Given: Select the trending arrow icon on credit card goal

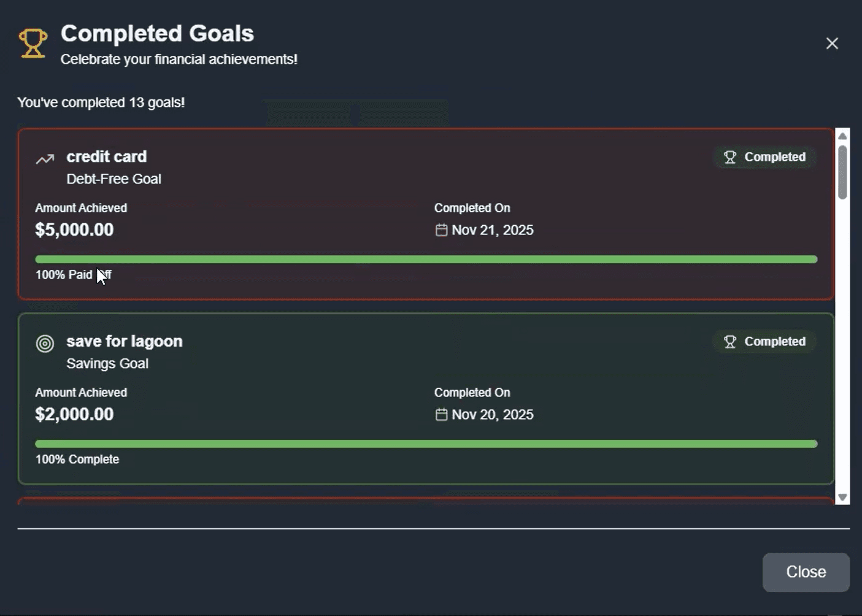Looking at the screenshot, I should pyautogui.click(x=44, y=158).
